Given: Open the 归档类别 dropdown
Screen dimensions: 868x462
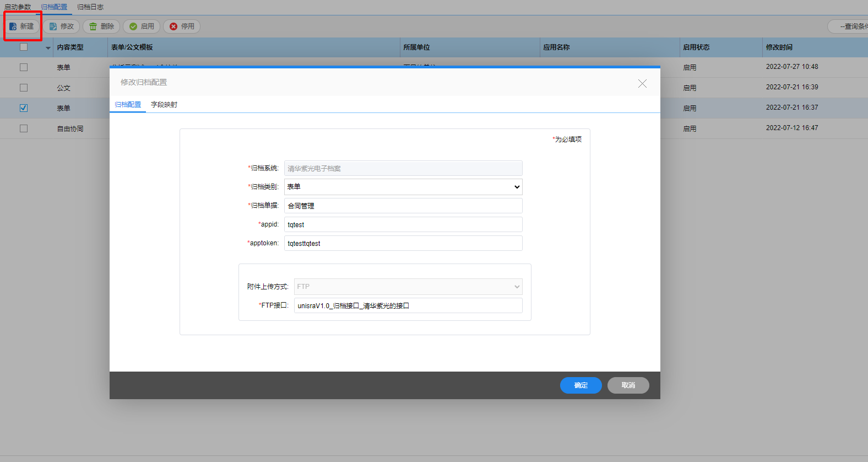Looking at the screenshot, I should pos(403,187).
